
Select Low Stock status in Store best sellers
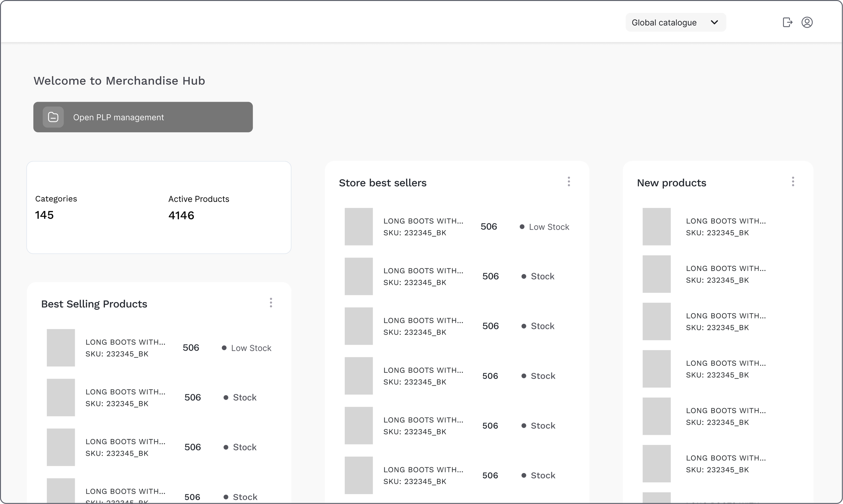(x=549, y=227)
